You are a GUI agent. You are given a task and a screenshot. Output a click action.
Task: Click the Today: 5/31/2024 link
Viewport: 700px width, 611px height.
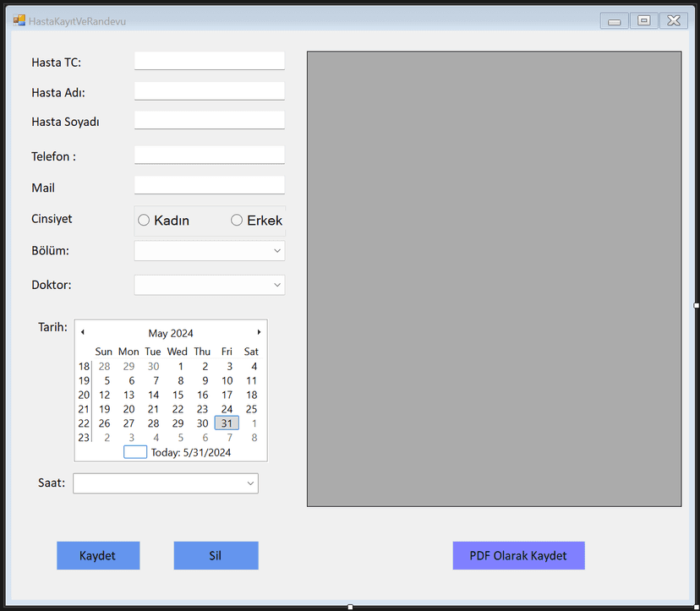pyautogui.click(x=190, y=453)
